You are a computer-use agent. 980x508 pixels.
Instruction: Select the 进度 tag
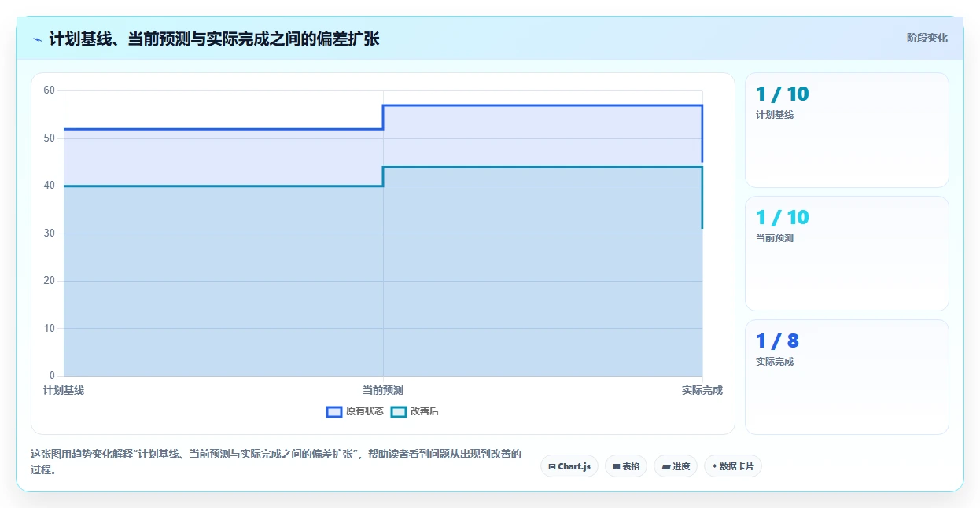pos(676,466)
